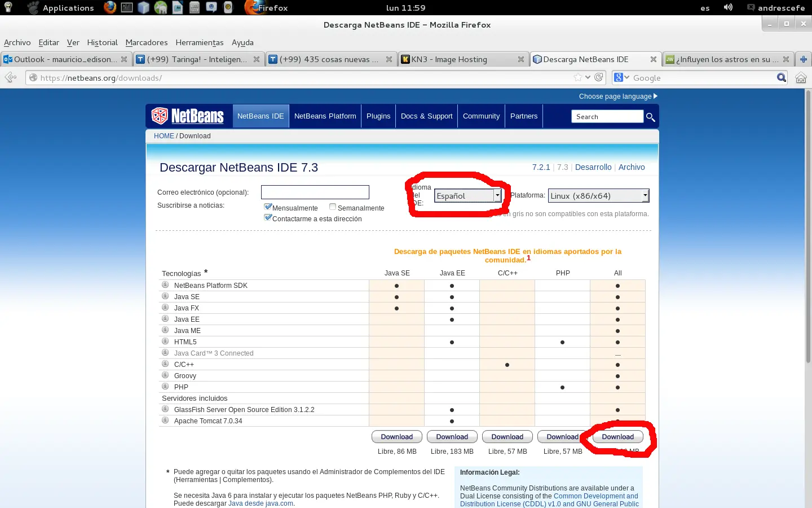Open the chat bubble launcher in the top panel
Image resolution: width=812 pixels, height=508 pixels.
[211, 7]
